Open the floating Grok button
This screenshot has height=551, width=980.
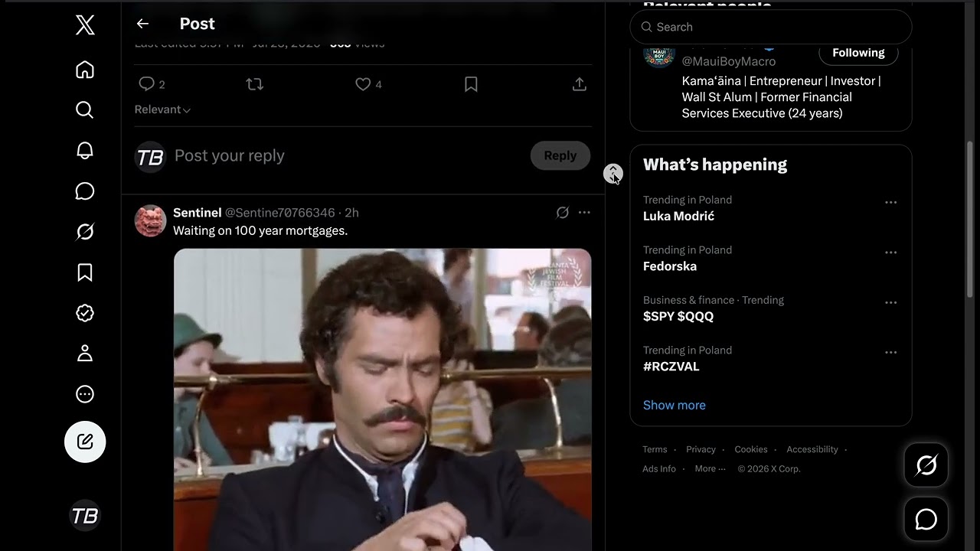[x=926, y=465]
